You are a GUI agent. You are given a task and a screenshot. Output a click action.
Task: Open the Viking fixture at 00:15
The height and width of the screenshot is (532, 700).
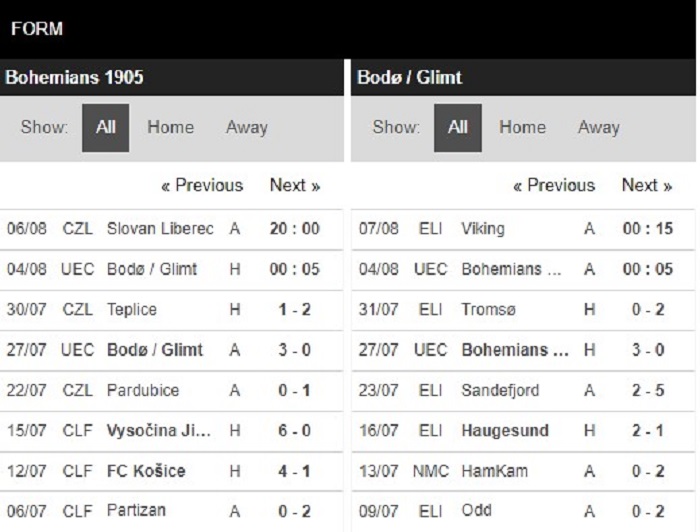523,229
